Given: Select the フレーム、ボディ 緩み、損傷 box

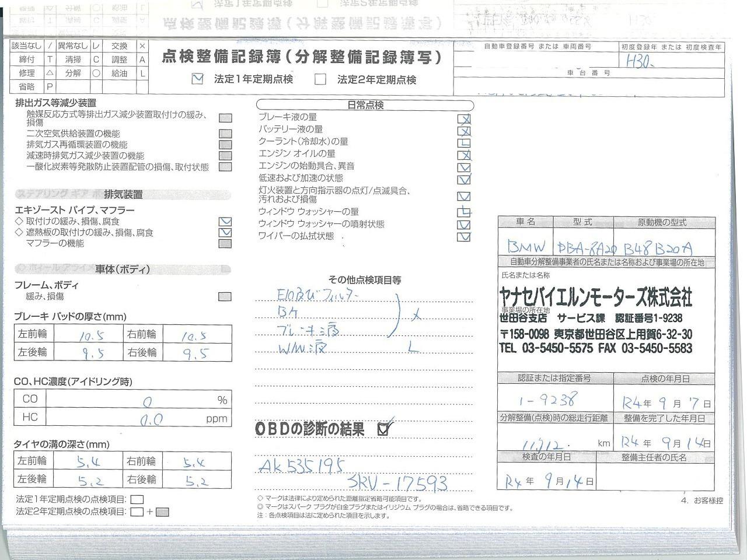Looking at the screenshot, I should [x=225, y=296].
